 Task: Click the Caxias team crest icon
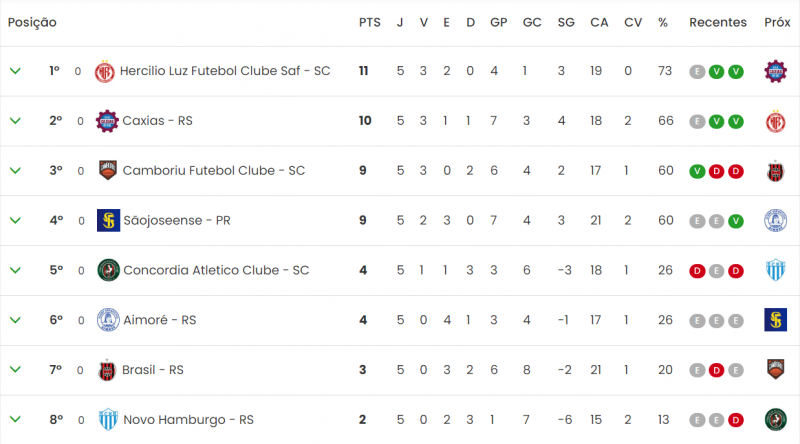[x=107, y=121]
